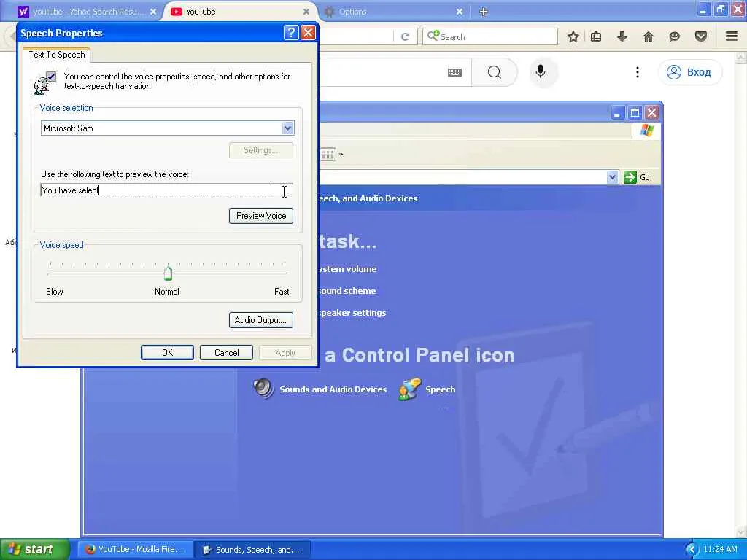Viewport: 747px width, 560px height.
Task: Click the Views icon in Control Panel toolbar
Action: [x=328, y=155]
